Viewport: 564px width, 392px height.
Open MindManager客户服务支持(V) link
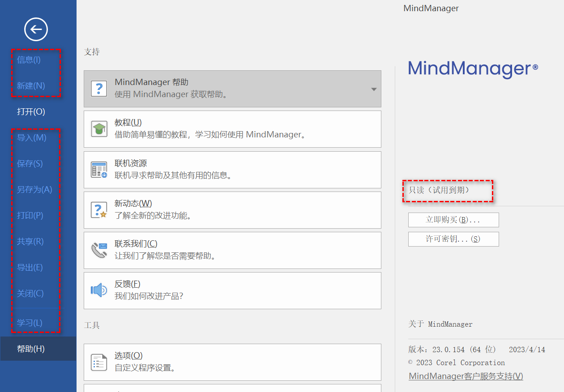pyautogui.click(x=466, y=376)
